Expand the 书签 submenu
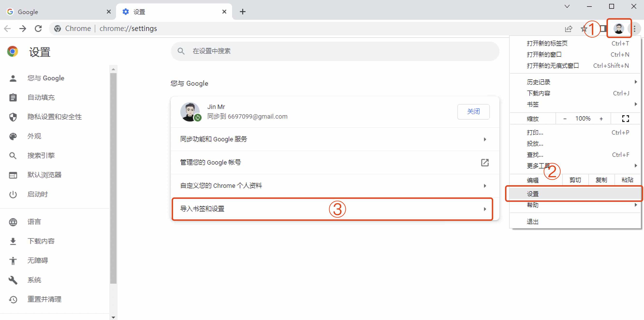The width and height of the screenshot is (644, 320). [575, 104]
